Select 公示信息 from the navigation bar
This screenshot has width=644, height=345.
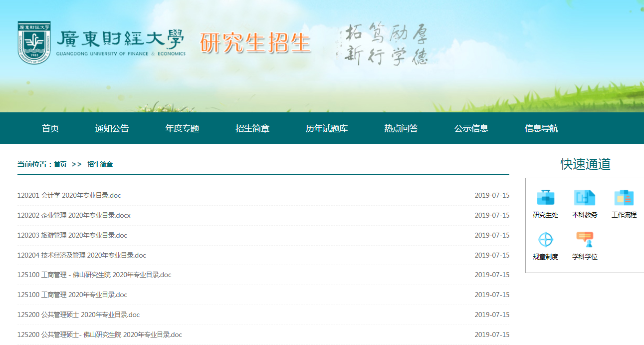471,128
